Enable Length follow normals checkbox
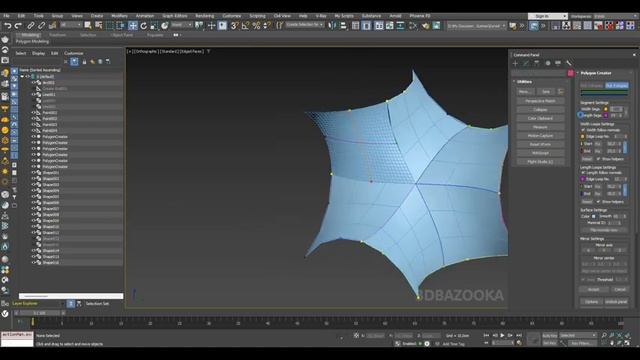640x360 pixels. point(583,173)
